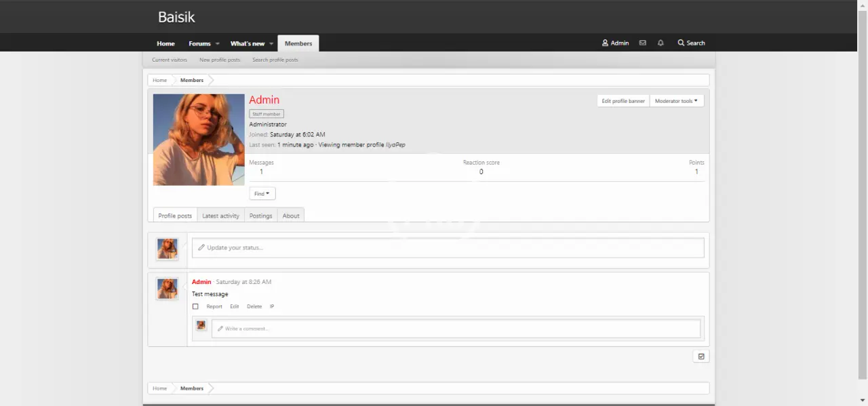
Task: Click the Edit profile banner button
Action: pos(623,101)
